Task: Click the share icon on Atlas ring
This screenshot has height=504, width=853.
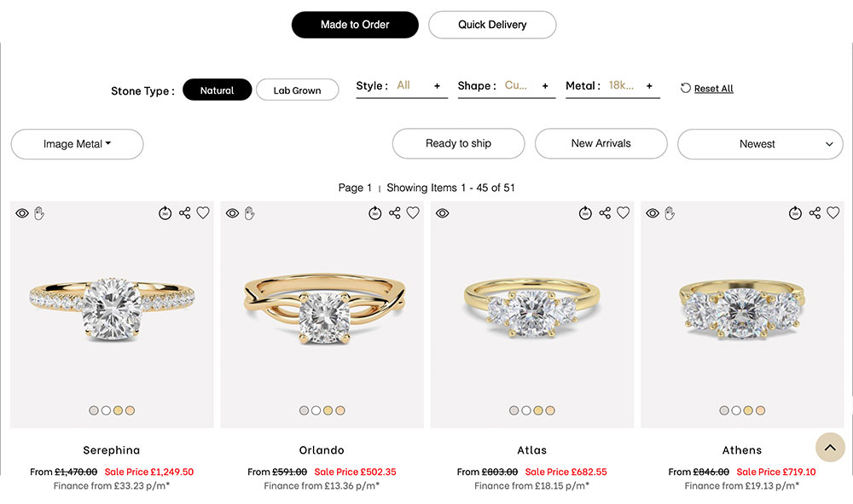Action: [605, 213]
